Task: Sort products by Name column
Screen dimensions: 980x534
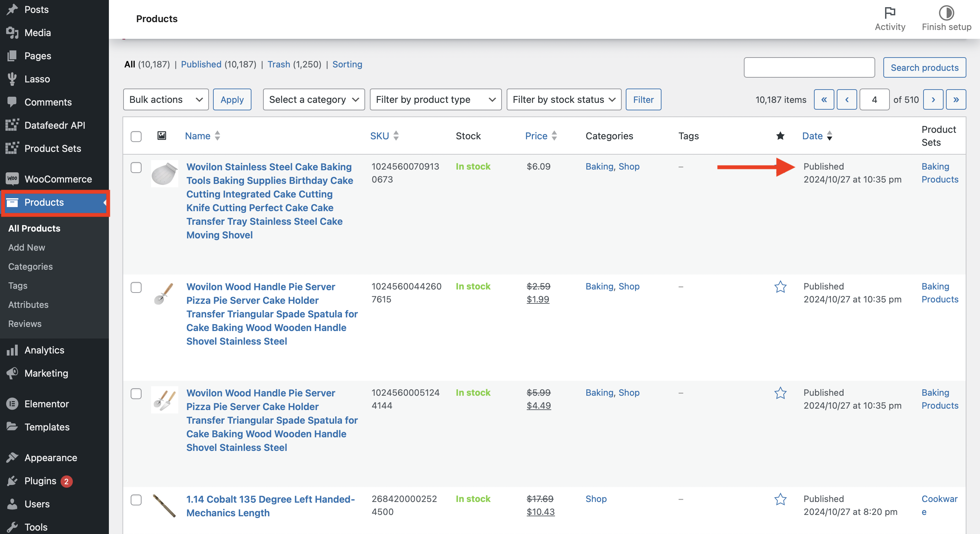Action: point(202,136)
